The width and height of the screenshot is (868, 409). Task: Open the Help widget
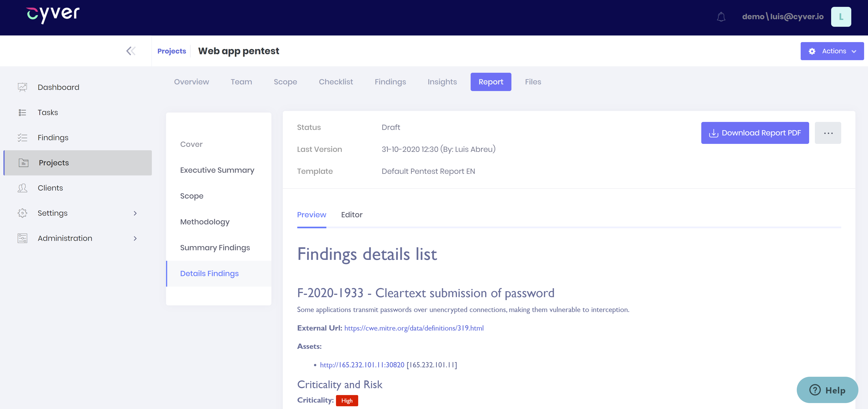tap(827, 390)
